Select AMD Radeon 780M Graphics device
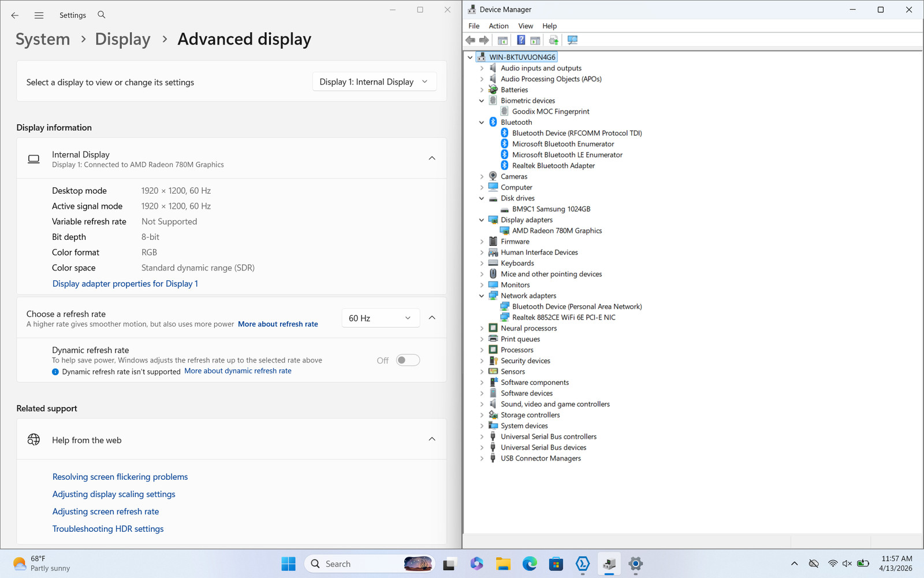 [x=557, y=231]
